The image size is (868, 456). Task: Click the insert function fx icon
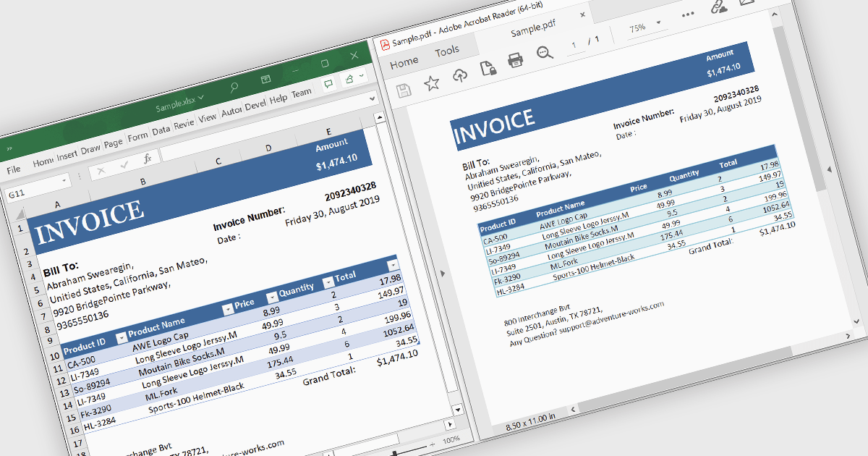147,159
